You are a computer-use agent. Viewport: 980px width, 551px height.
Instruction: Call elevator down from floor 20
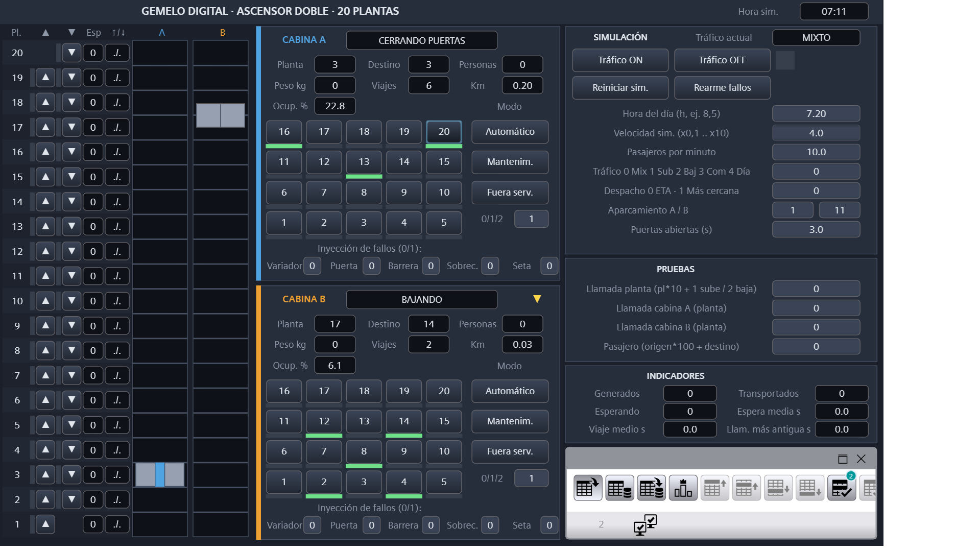(71, 53)
